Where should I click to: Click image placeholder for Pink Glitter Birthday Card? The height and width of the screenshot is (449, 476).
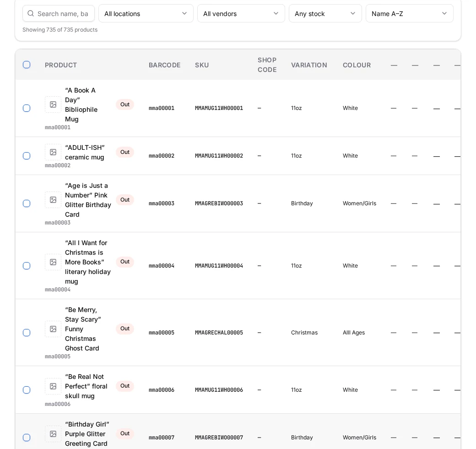click(53, 200)
